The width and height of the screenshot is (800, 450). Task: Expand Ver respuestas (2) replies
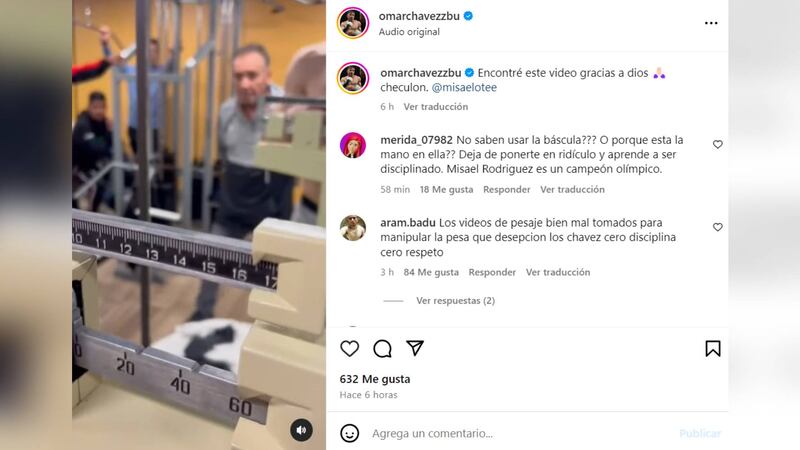click(x=455, y=301)
